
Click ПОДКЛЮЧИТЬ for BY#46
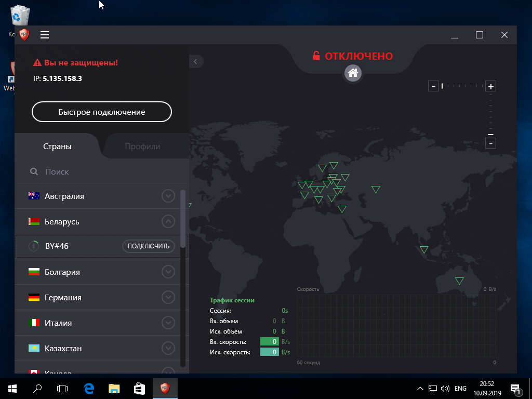click(x=149, y=246)
